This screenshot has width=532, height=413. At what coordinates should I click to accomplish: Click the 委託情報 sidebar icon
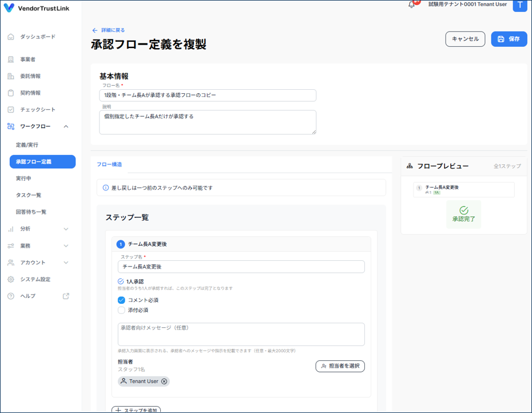click(11, 76)
